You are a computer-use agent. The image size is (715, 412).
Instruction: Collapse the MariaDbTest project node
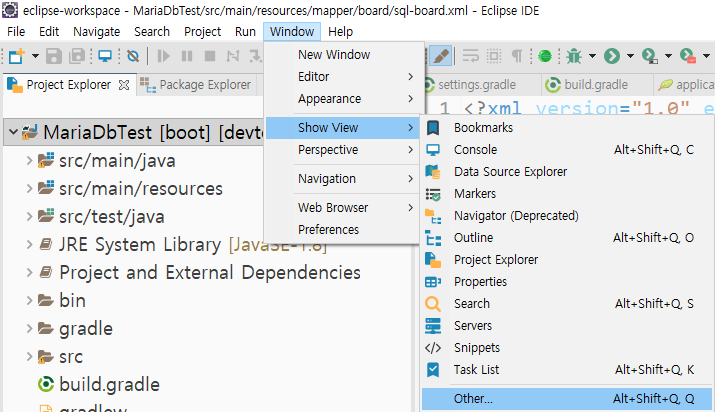point(13,132)
